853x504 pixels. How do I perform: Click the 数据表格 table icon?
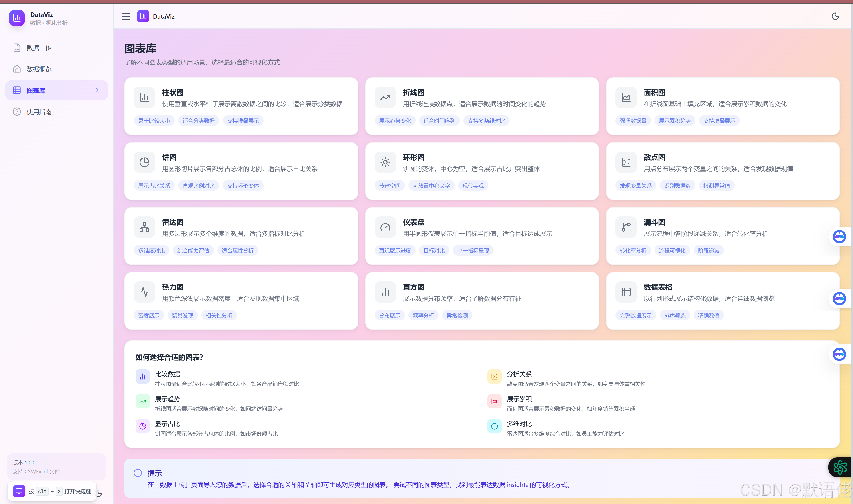[x=626, y=292]
